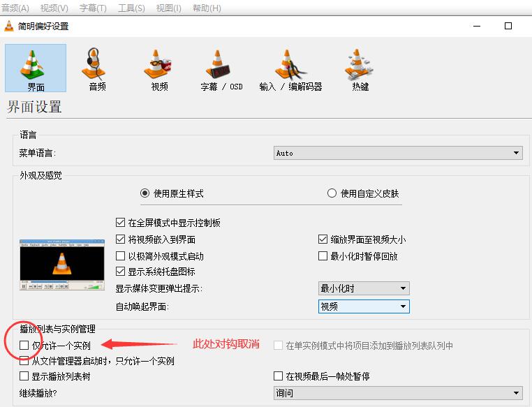Click the 外观及感觉 group label
532x407 pixels.
40,175
